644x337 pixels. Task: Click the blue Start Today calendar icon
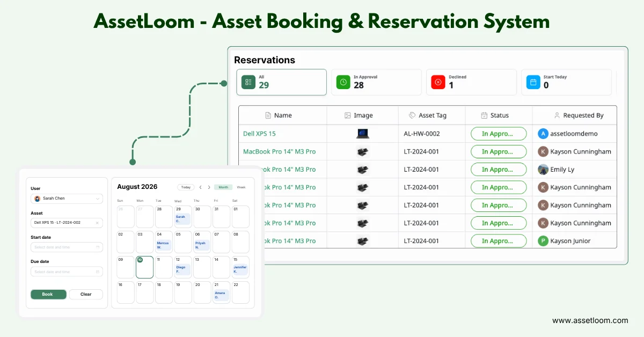tap(533, 82)
